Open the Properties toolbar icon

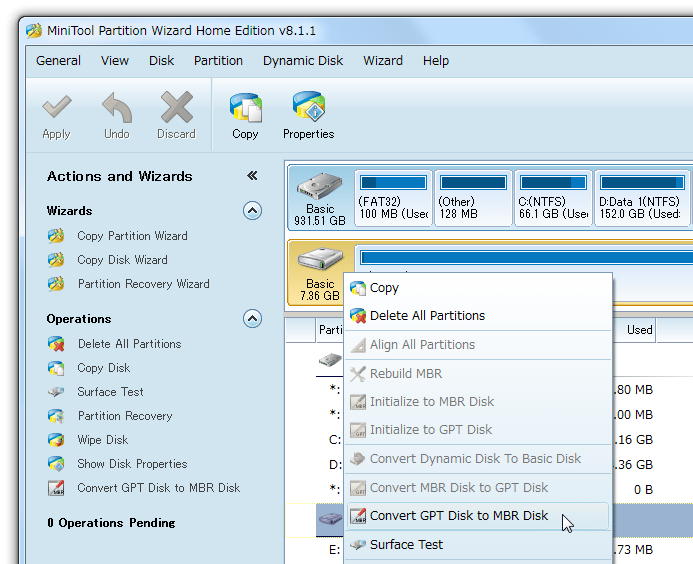[x=308, y=108]
